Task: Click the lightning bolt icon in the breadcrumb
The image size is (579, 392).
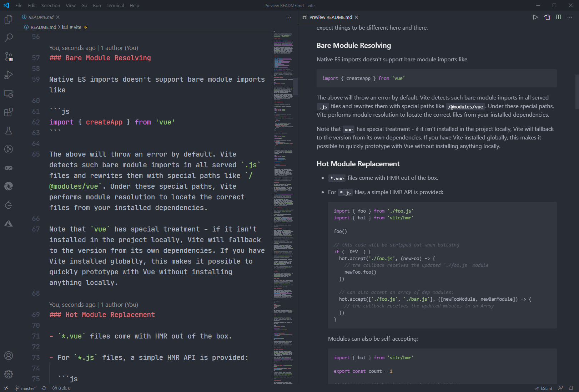Action: tap(86, 27)
